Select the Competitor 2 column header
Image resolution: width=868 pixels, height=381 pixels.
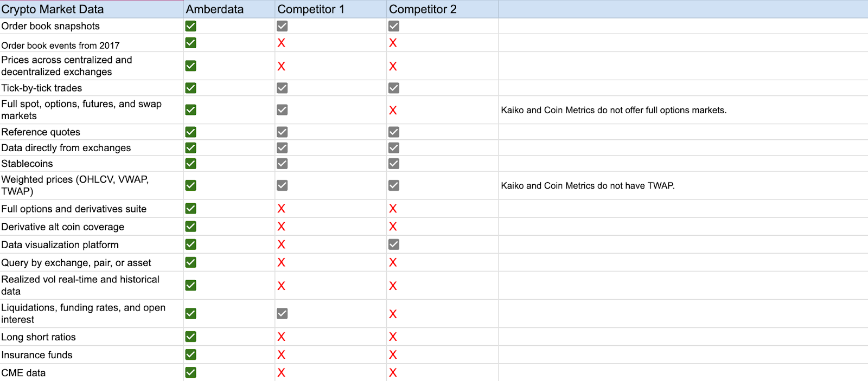point(423,9)
